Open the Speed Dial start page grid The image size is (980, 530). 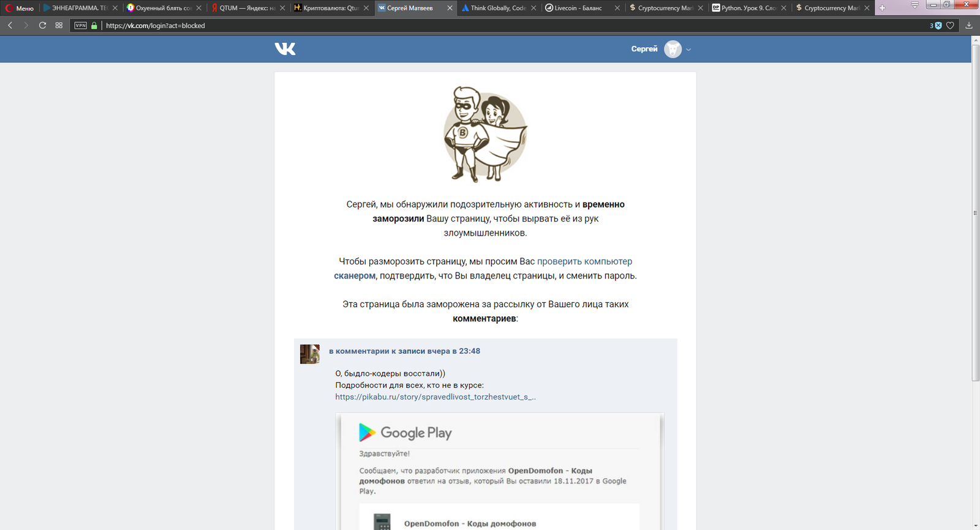pos(59,25)
